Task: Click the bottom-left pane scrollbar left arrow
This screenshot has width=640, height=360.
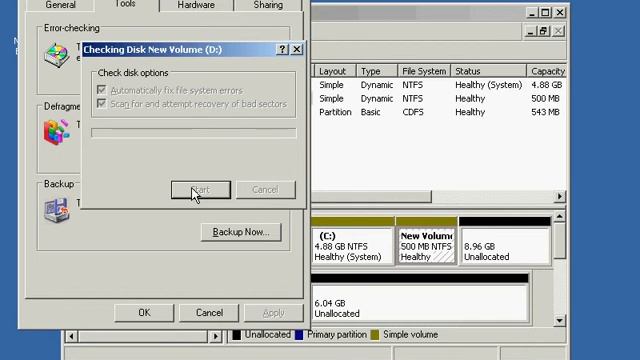Action: click(x=71, y=336)
